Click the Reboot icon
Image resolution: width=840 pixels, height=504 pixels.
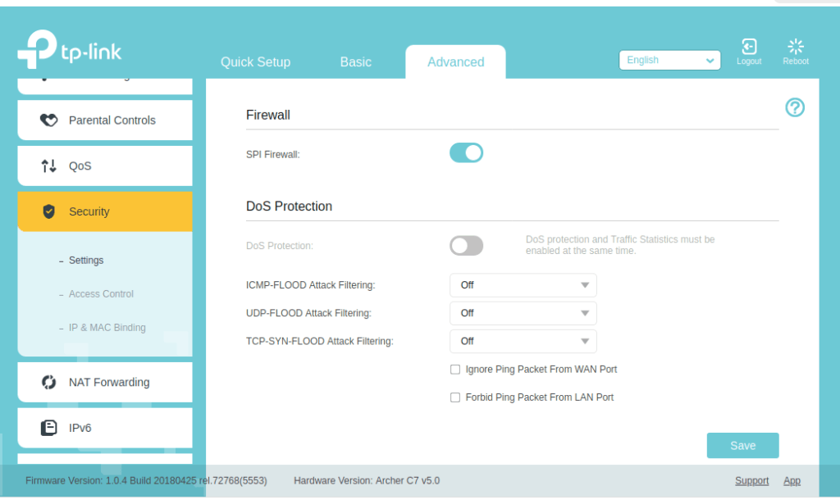pos(796,47)
